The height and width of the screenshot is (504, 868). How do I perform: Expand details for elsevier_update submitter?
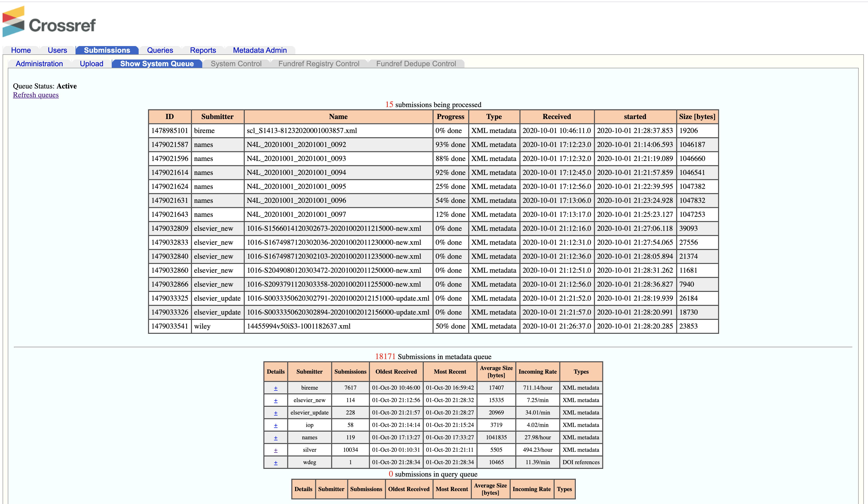[x=275, y=412]
